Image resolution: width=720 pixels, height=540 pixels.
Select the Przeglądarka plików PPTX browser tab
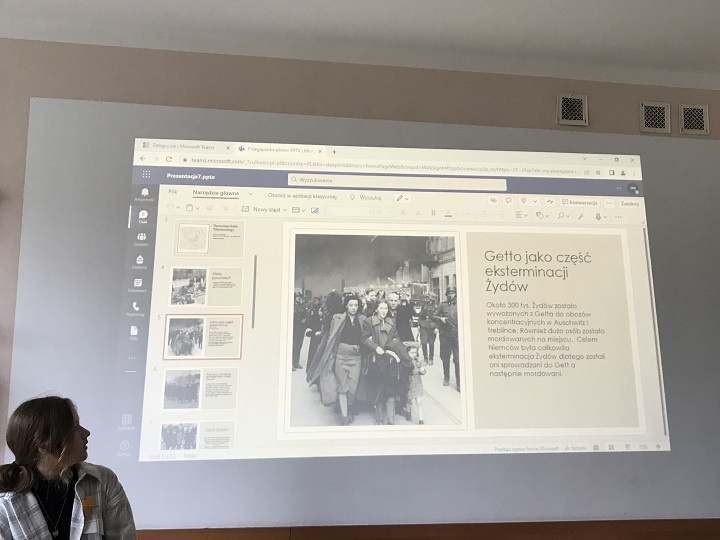pos(279,150)
